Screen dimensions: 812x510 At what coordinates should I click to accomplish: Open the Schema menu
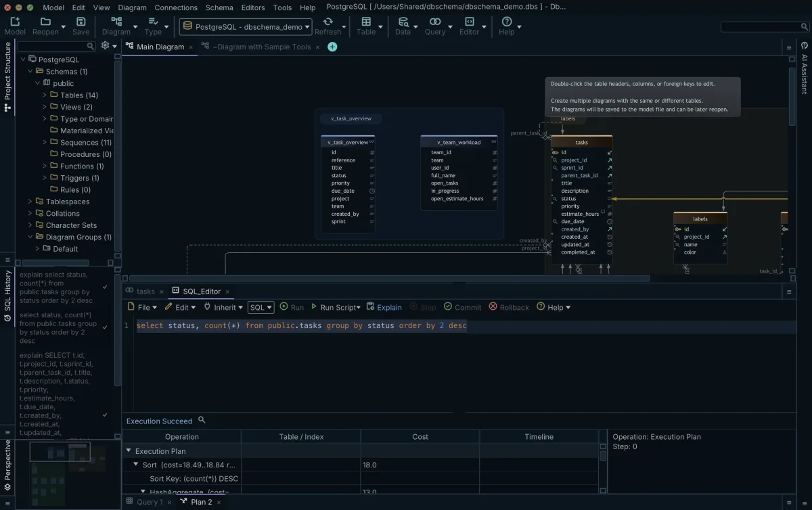click(x=219, y=7)
